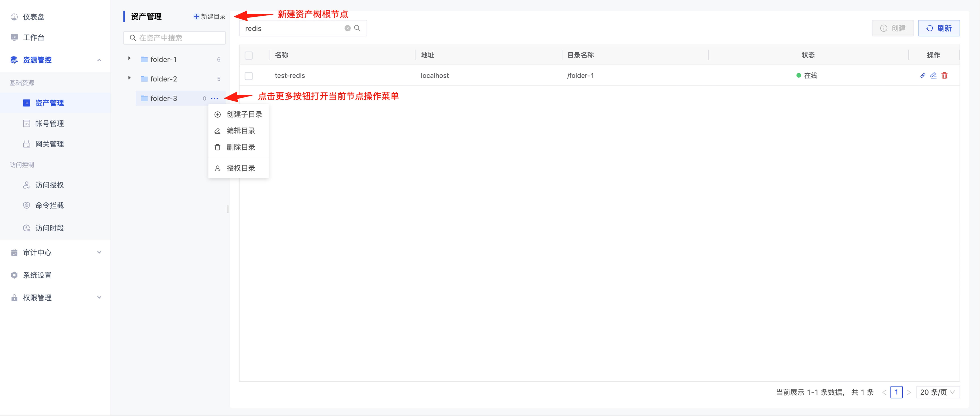Click the workbench icon beside 工作台

pyautogui.click(x=14, y=37)
